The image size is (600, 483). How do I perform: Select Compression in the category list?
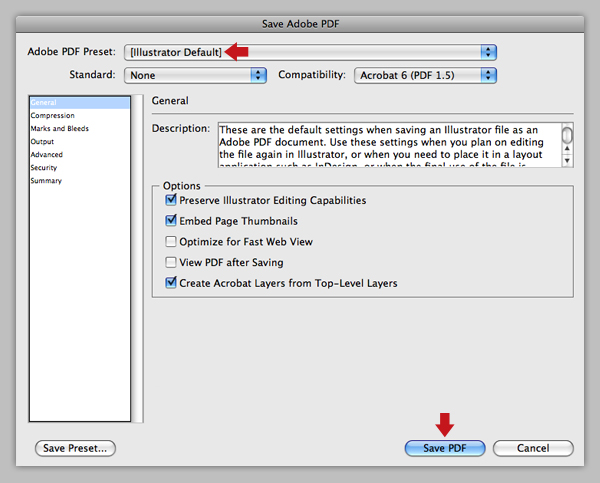pos(80,116)
